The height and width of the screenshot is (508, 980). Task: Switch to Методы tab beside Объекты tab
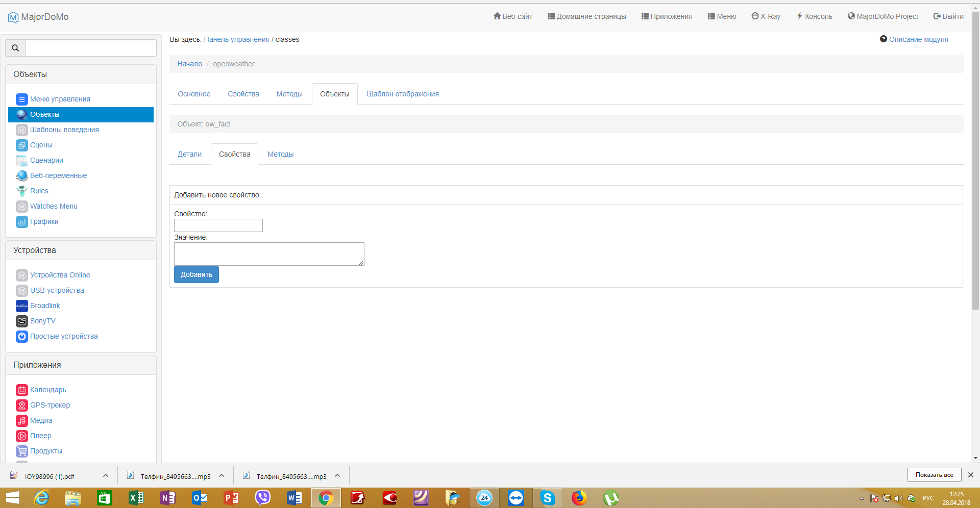pos(289,94)
